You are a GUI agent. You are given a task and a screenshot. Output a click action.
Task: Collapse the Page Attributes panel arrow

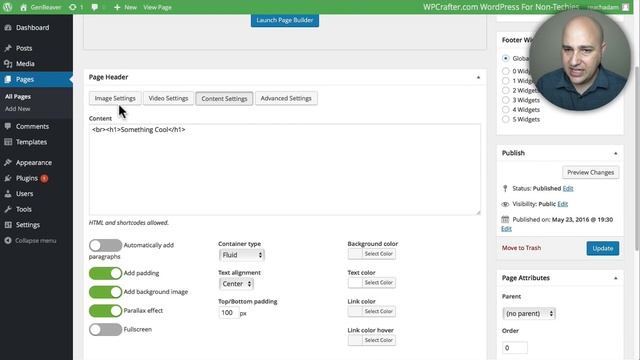tap(616, 278)
